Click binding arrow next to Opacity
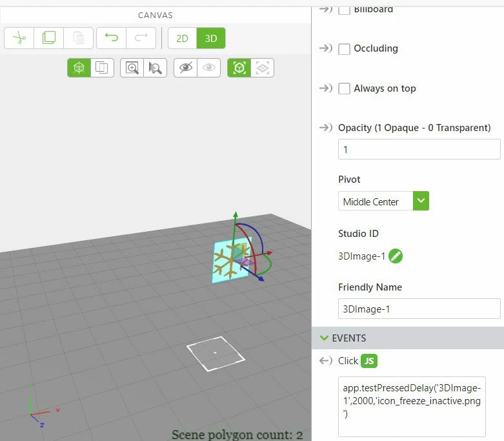This screenshot has height=441, width=504. (326, 127)
